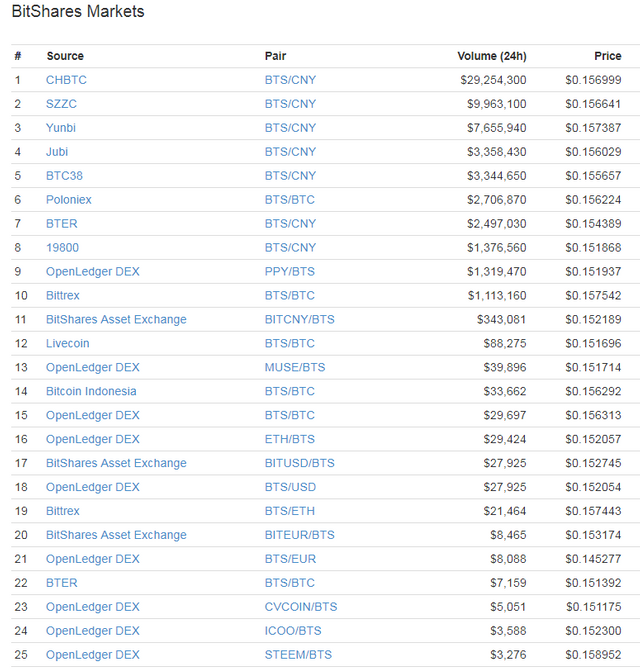The height and width of the screenshot is (669, 640).
Task: Visit the BTC38 exchange link
Action: point(64,175)
